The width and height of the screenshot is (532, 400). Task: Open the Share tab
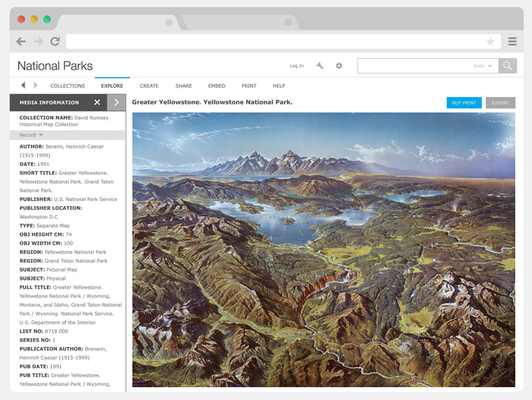click(x=184, y=86)
